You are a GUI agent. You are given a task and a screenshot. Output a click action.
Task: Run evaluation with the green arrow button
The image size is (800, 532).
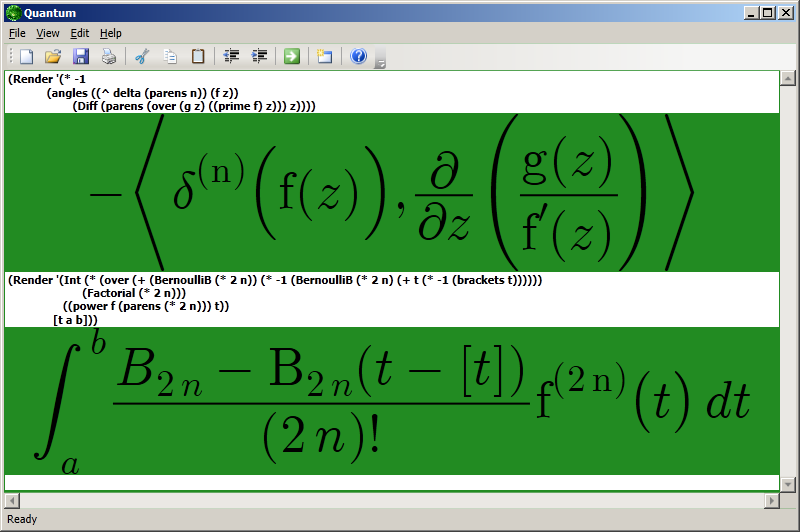[x=292, y=56]
